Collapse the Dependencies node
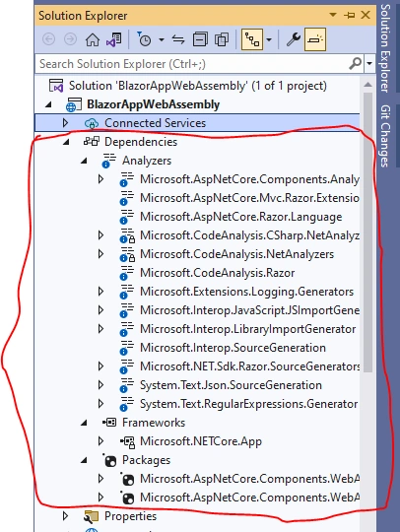The height and width of the screenshot is (532, 400). [x=66, y=142]
